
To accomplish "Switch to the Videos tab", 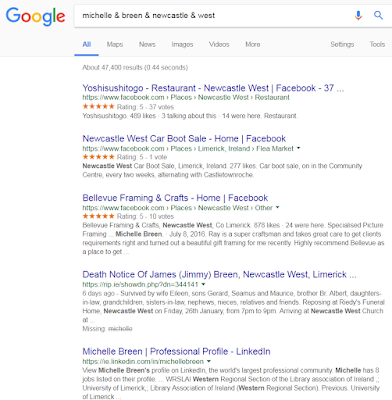I will pyautogui.click(x=219, y=44).
